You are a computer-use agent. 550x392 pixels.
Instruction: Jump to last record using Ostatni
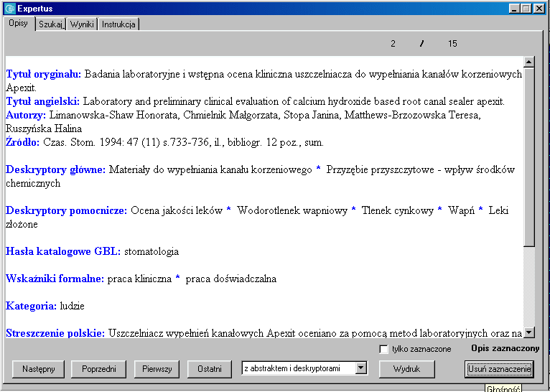210,369
